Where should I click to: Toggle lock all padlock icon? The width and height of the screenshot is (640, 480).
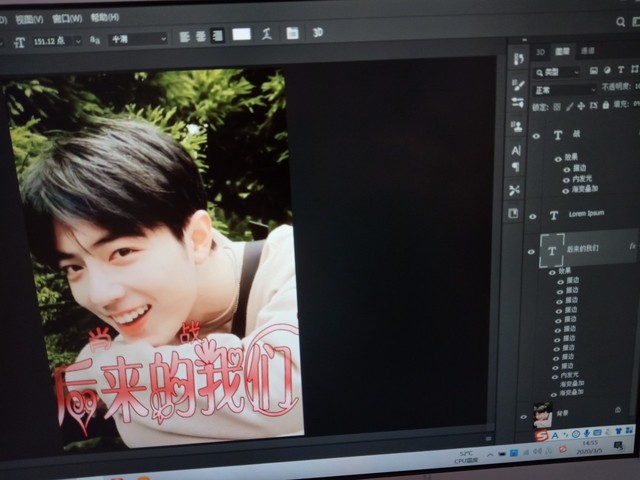(x=606, y=105)
